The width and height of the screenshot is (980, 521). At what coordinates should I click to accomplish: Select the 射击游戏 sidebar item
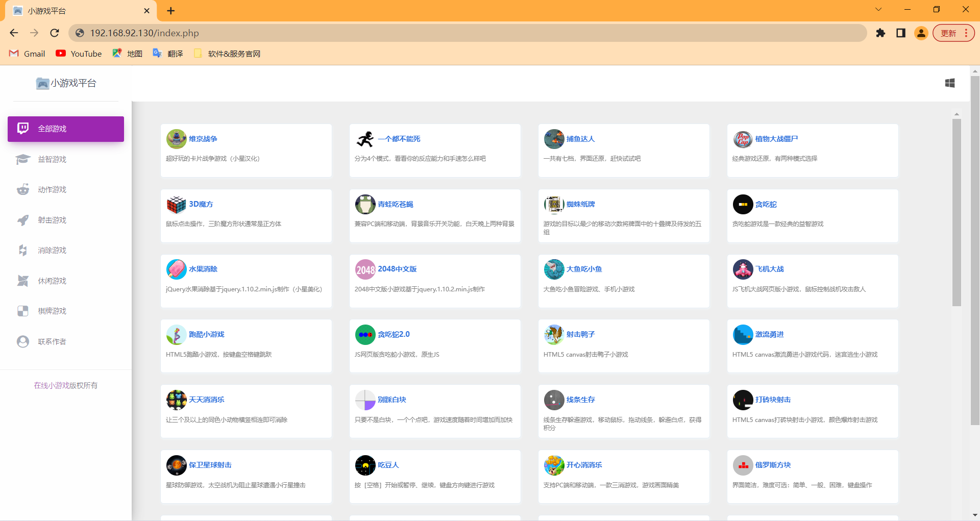pos(66,220)
